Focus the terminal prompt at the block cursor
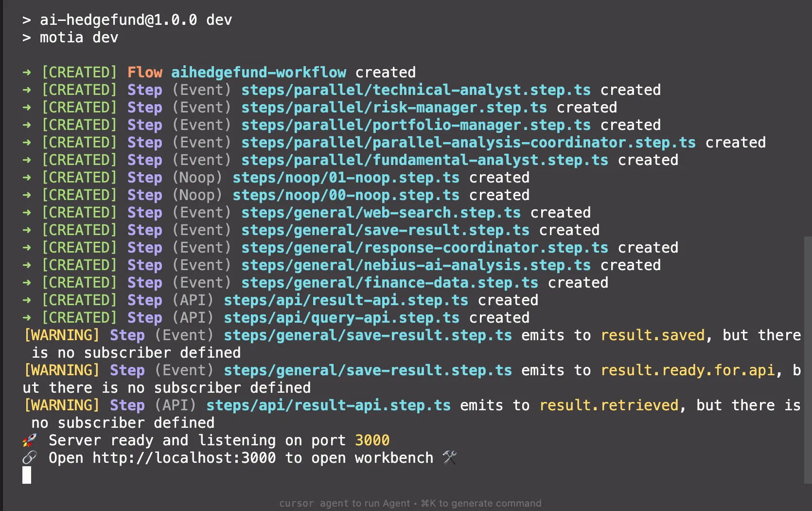 click(x=27, y=475)
